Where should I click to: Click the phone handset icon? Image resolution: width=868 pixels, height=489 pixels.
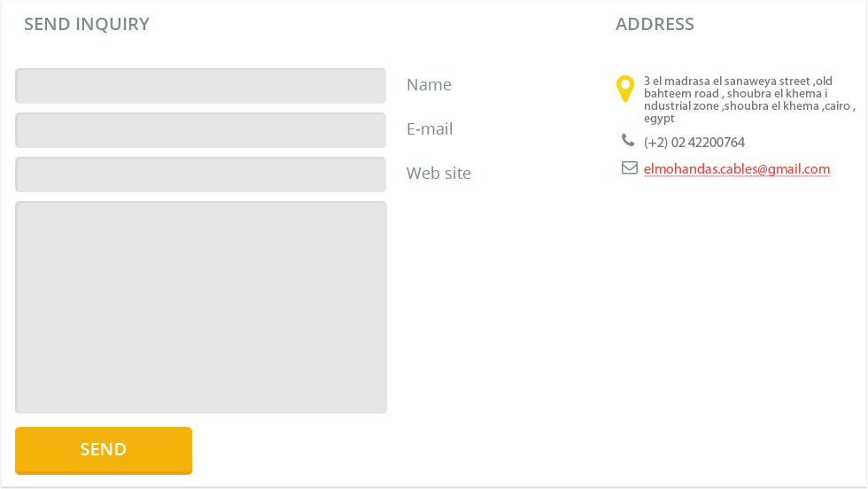coord(628,140)
